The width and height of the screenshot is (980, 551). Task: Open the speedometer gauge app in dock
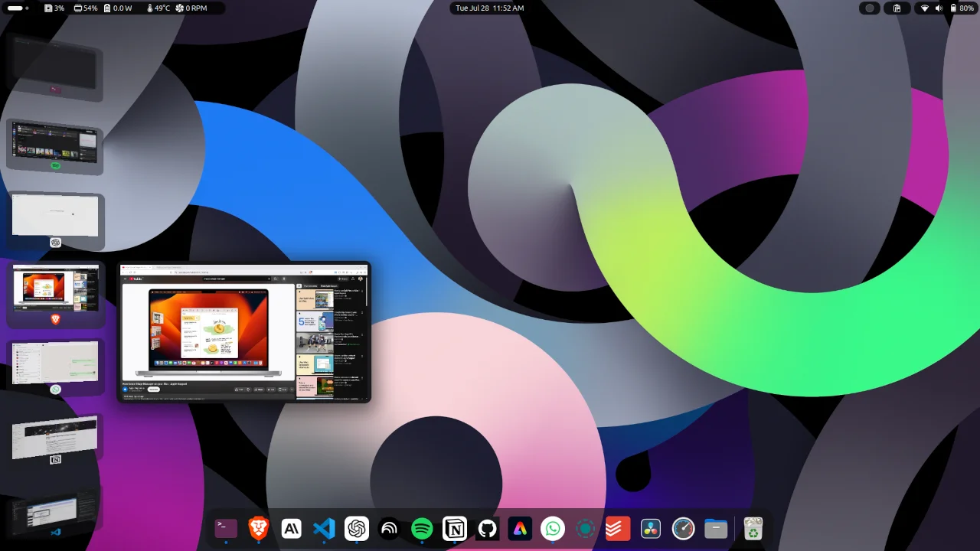(x=683, y=528)
